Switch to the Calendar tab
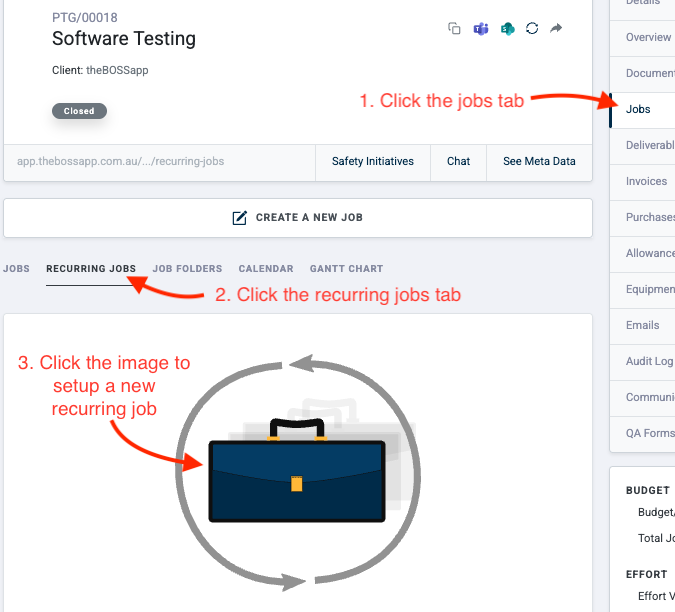The width and height of the screenshot is (675, 612). (x=266, y=269)
